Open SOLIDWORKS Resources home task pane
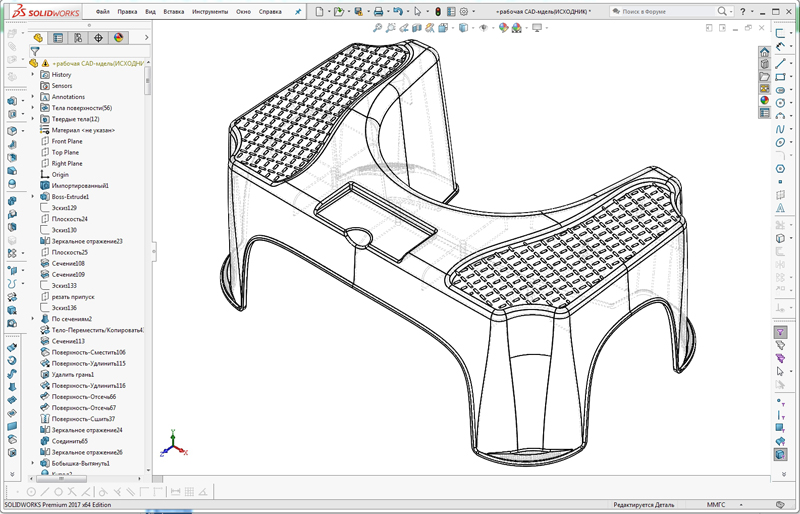The height and width of the screenshot is (514, 800). point(764,52)
